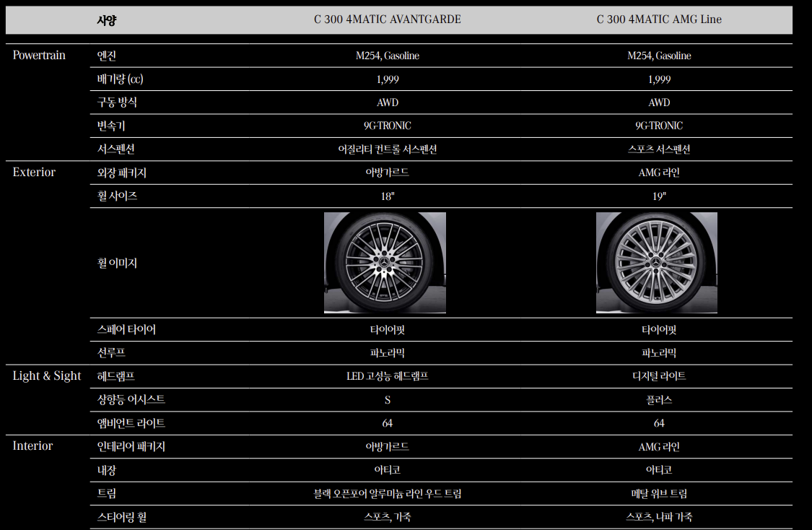Click the 변속기 row label
This screenshot has width=812, height=530.
[111, 126]
